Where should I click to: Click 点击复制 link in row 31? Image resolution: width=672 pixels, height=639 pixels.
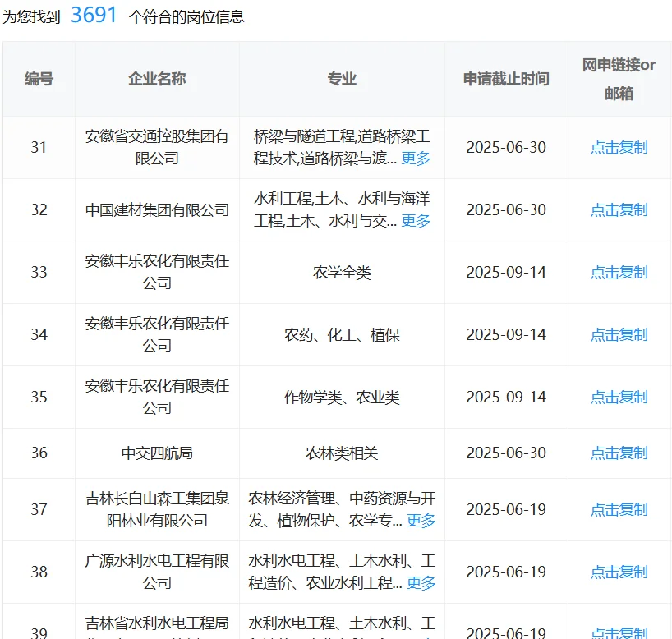619,147
